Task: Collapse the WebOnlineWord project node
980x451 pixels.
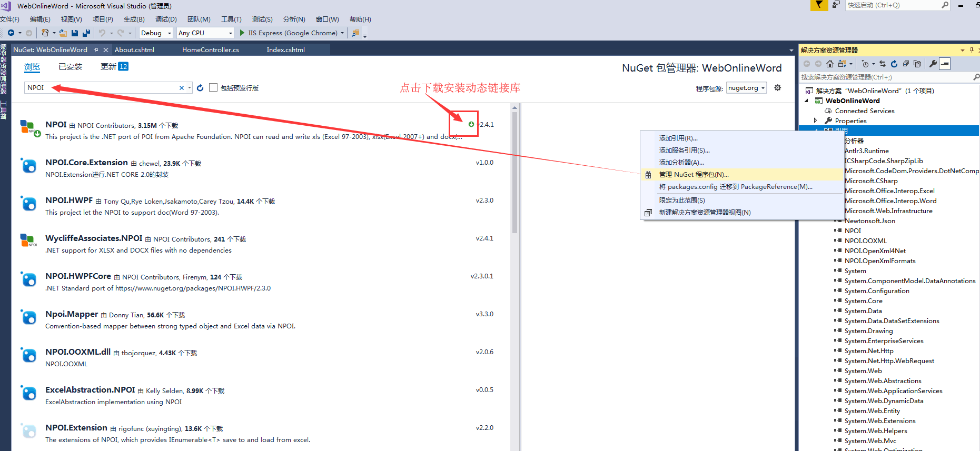Action: coord(806,101)
